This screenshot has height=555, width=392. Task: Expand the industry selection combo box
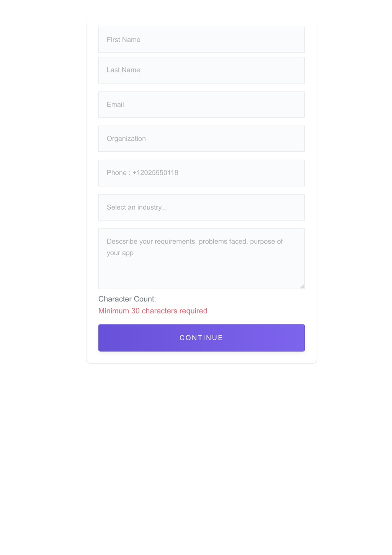[201, 207]
